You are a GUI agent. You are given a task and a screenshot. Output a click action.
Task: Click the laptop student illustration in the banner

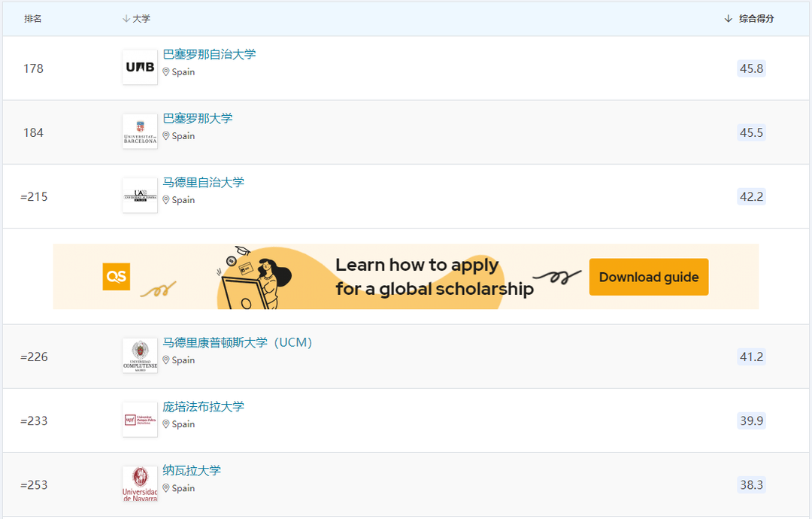254,278
